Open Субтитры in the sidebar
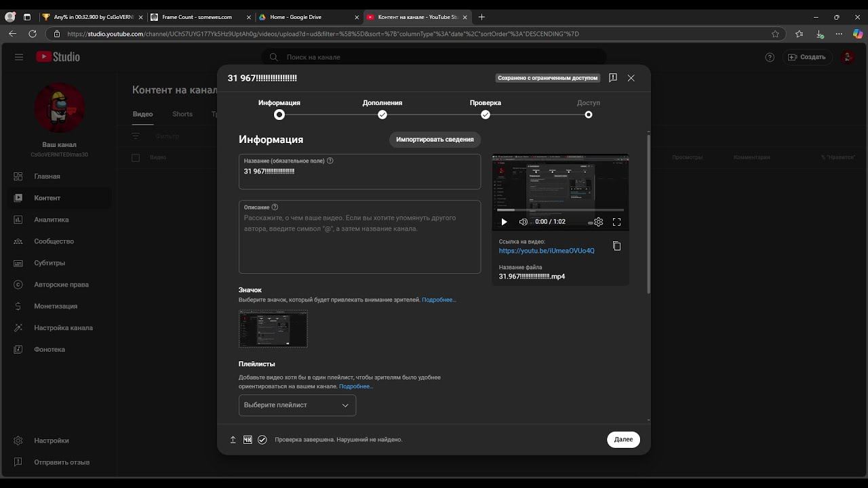Screen dimensions: 868x488 [58, 263]
